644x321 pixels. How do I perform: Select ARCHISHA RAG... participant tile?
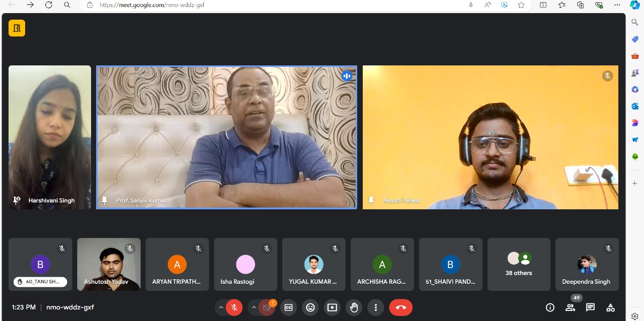[x=382, y=264]
